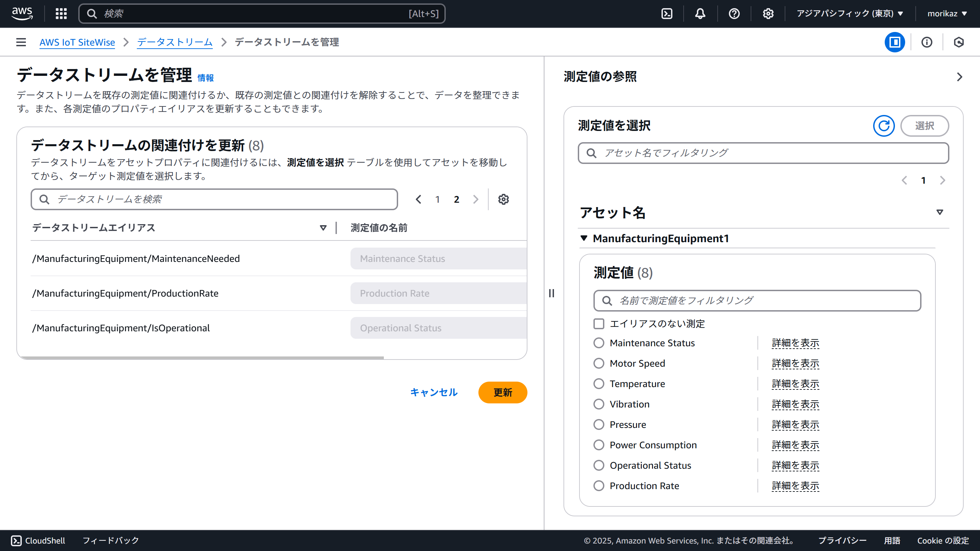Go to next page of assets
Viewport: 980px width, 551px height.
point(942,180)
